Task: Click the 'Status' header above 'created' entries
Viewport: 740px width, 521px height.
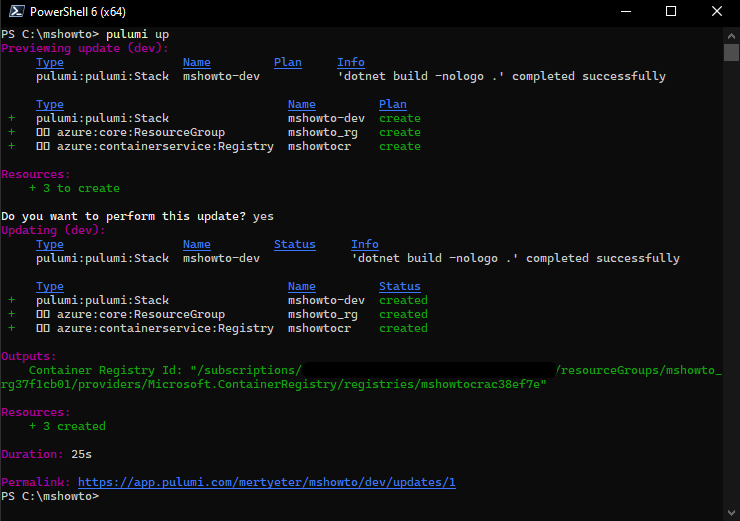Action: click(x=400, y=286)
